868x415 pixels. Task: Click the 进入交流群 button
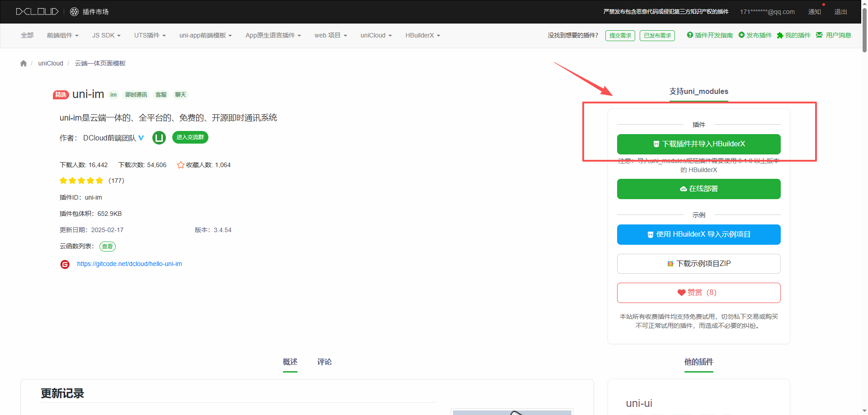click(190, 137)
